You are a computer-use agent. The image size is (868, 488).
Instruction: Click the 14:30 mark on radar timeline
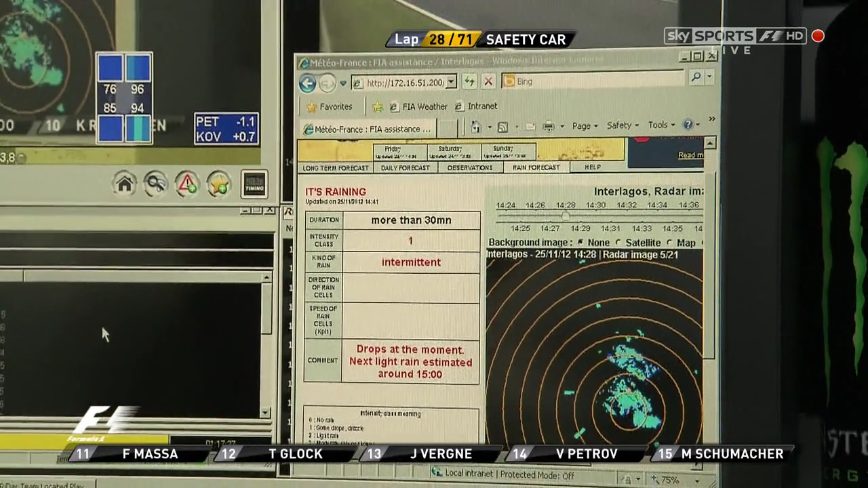[596, 205]
